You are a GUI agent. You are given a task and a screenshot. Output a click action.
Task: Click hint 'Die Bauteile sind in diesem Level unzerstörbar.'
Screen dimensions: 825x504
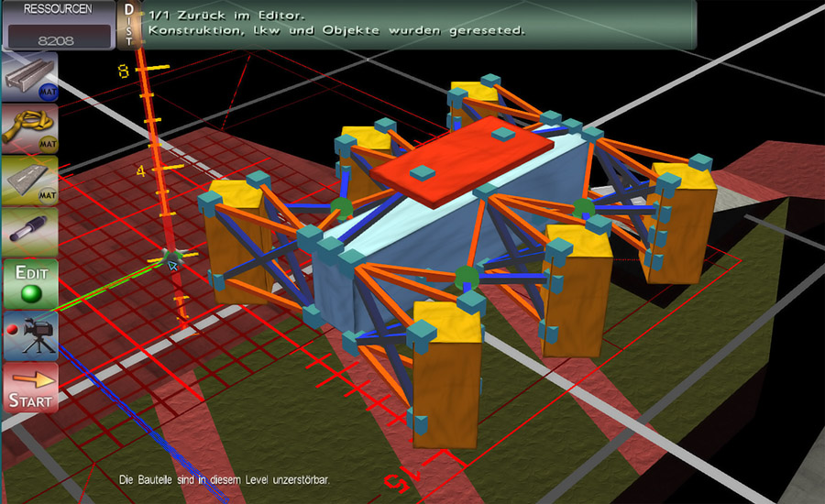click(x=225, y=480)
